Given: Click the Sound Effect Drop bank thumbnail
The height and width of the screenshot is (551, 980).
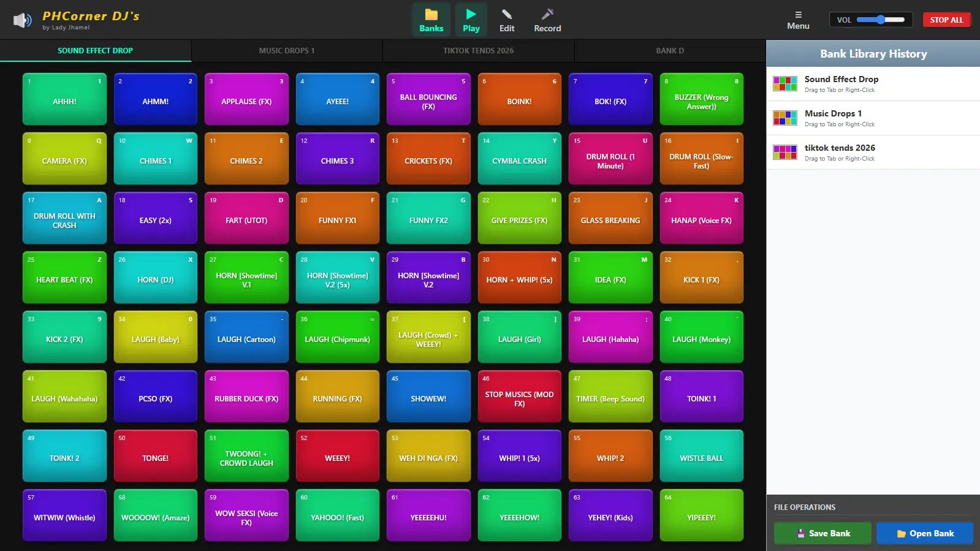Looking at the screenshot, I should (x=784, y=83).
